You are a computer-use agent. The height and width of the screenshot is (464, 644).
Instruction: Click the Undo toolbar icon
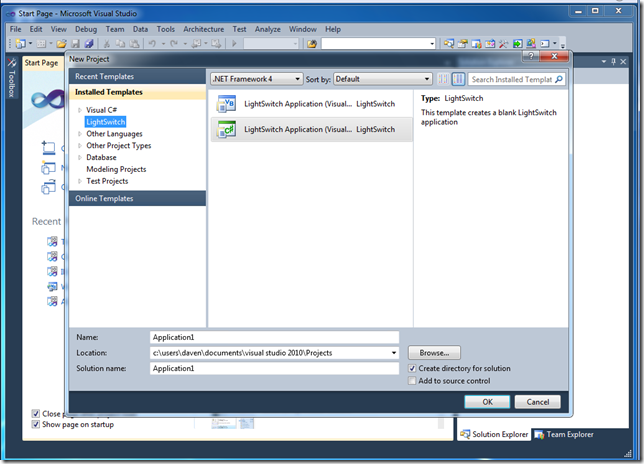point(152,44)
